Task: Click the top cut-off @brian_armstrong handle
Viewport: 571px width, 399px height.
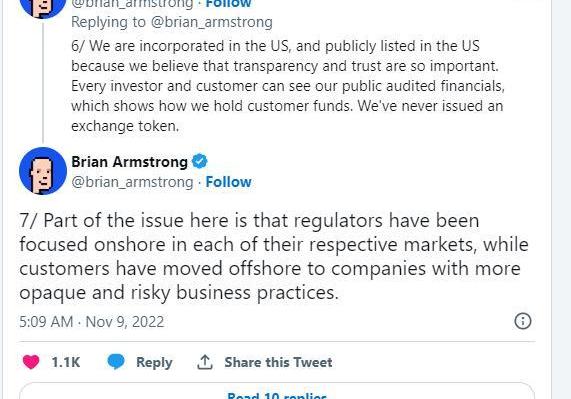Action: (x=132, y=4)
